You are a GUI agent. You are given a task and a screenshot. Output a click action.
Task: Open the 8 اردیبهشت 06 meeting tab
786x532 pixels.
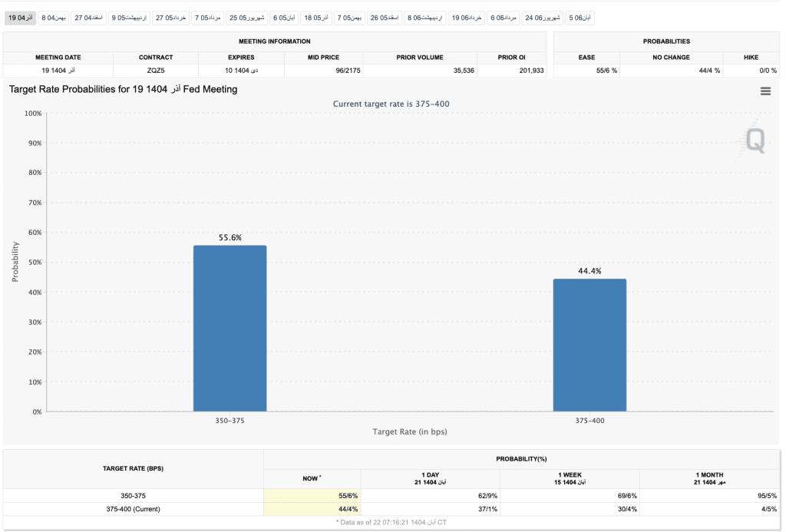(424, 17)
